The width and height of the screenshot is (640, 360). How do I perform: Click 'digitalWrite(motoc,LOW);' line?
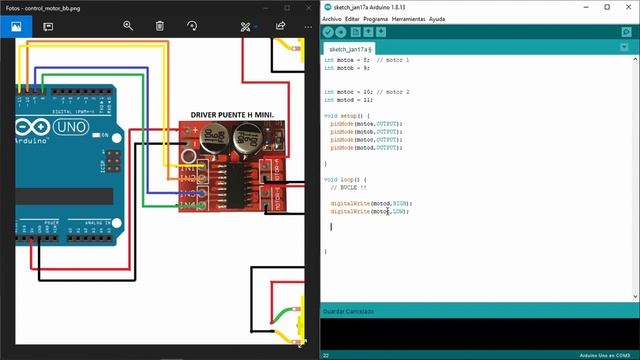point(370,211)
